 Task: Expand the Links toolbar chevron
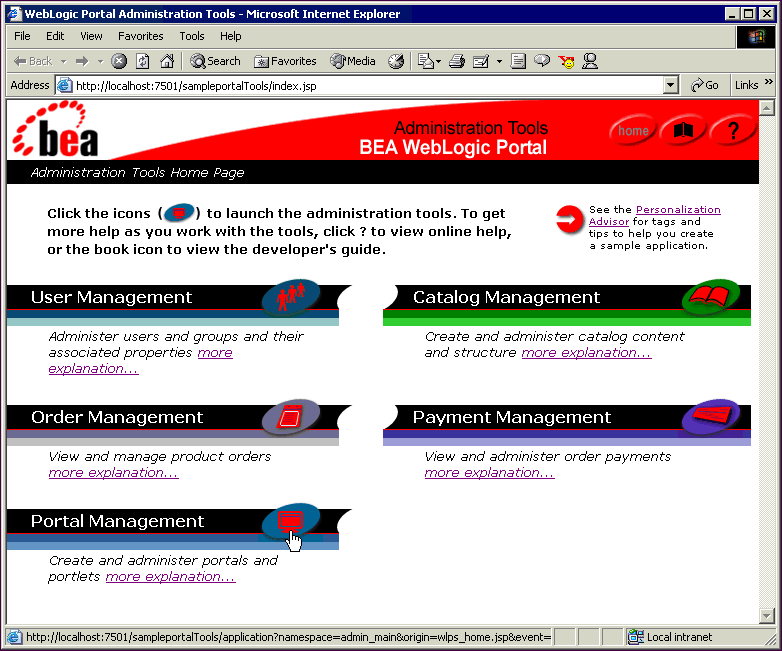pos(769,82)
